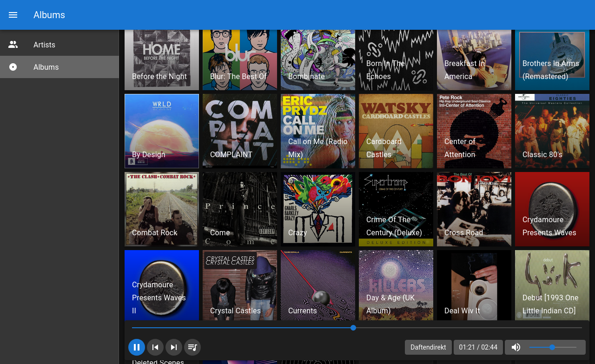Click the Albums disc icon
Image resolution: width=595 pixels, height=364 pixels.
pyautogui.click(x=13, y=67)
